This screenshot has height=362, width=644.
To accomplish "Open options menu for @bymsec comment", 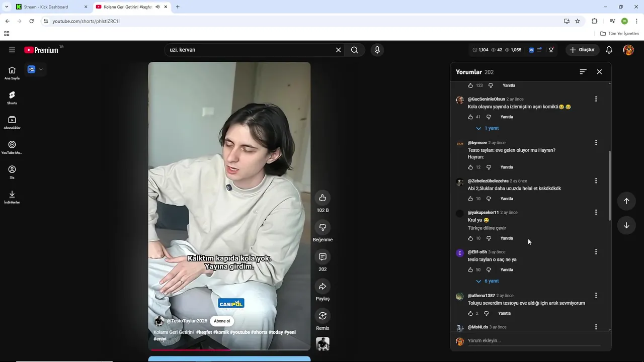I will click(x=596, y=143).
